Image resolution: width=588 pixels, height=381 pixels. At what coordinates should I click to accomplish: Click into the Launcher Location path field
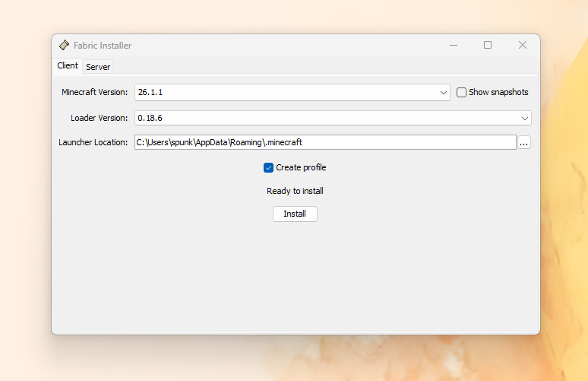(325, 142)
